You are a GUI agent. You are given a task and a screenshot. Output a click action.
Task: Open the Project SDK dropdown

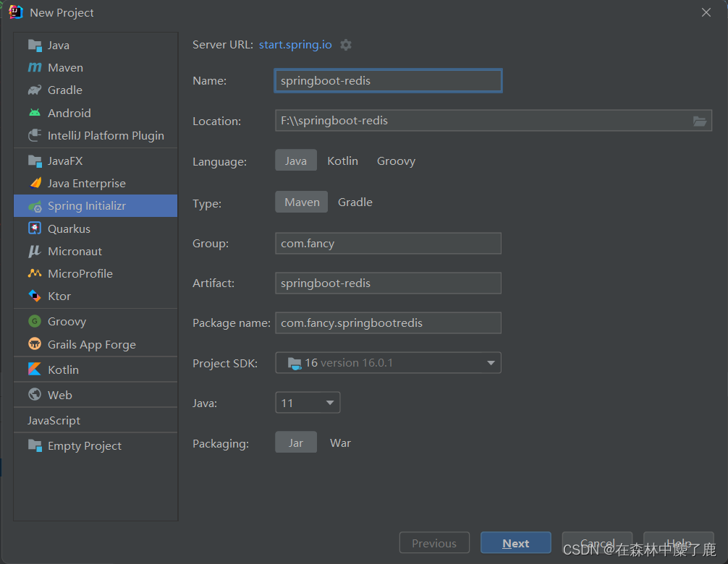point(388,363)
